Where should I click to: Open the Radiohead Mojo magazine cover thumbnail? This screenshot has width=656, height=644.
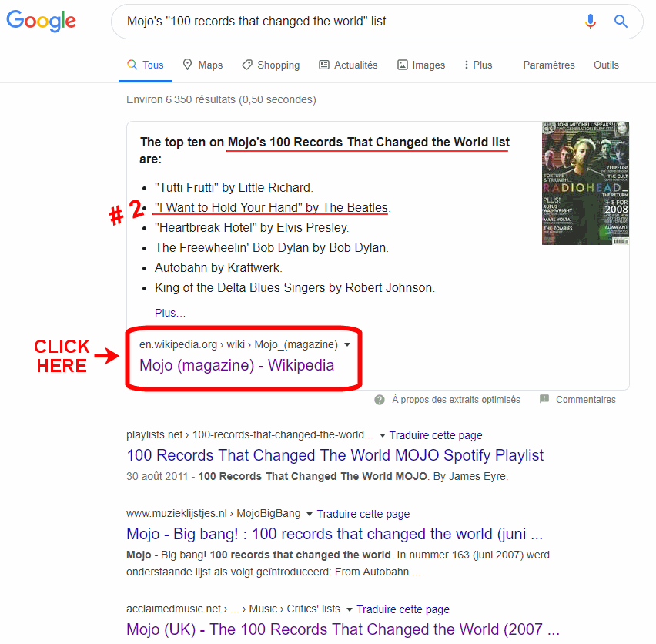[585, 183]
